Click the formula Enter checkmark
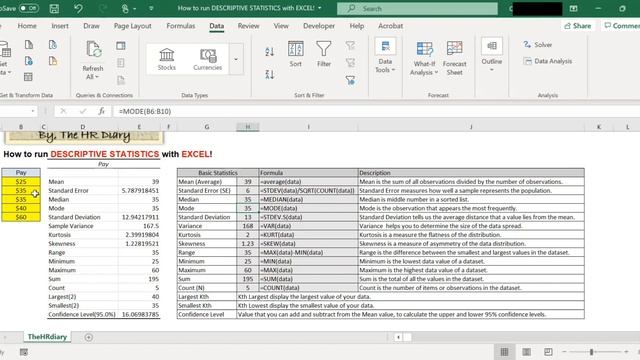The height and width of the screenshot is (360, 640). coord(83,111)
